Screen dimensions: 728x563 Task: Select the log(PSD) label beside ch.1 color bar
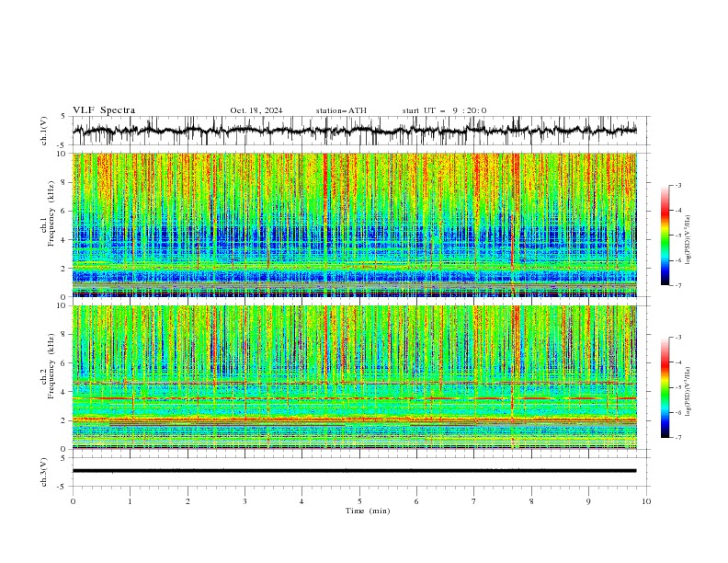point(688,240)
